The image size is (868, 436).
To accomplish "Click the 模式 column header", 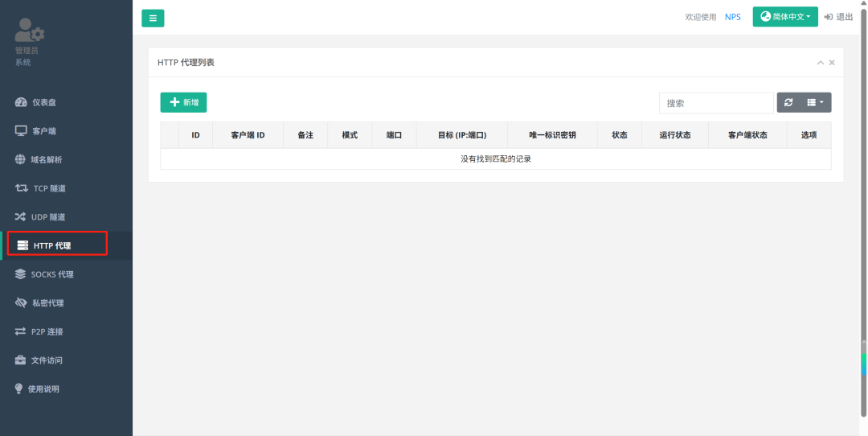I will pos(350,135).
